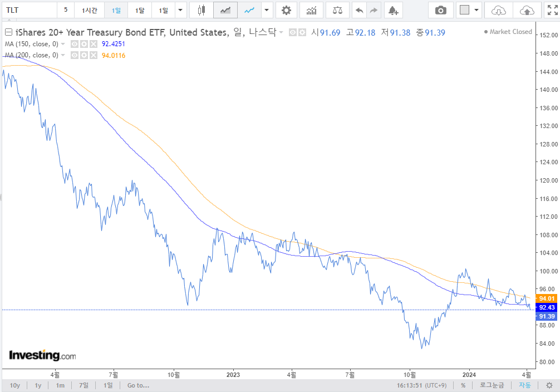
Task: Set range to 7일
Action: click(x=84, y=385)
